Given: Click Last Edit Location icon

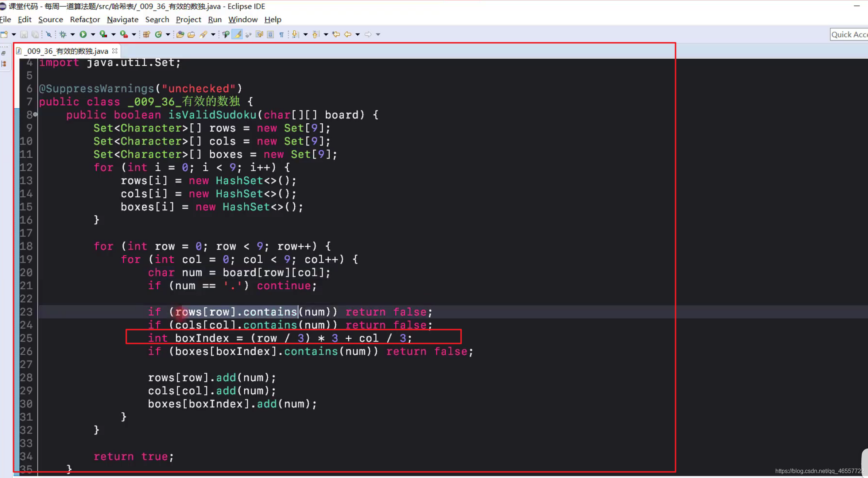Looking at the screenshot, I should click(x=336, y=34).
